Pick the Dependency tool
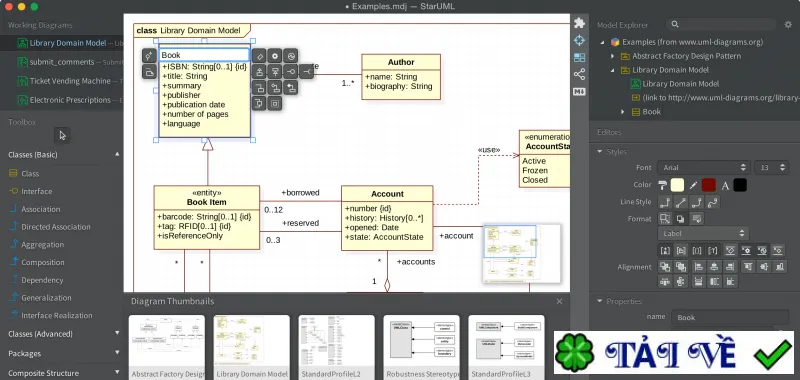Screen dimensions: 800x380 click(42, 280)
